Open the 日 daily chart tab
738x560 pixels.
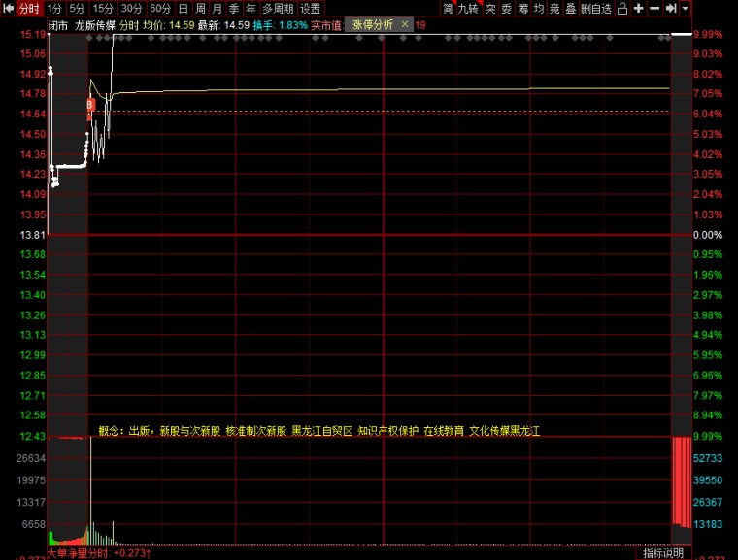184,8
